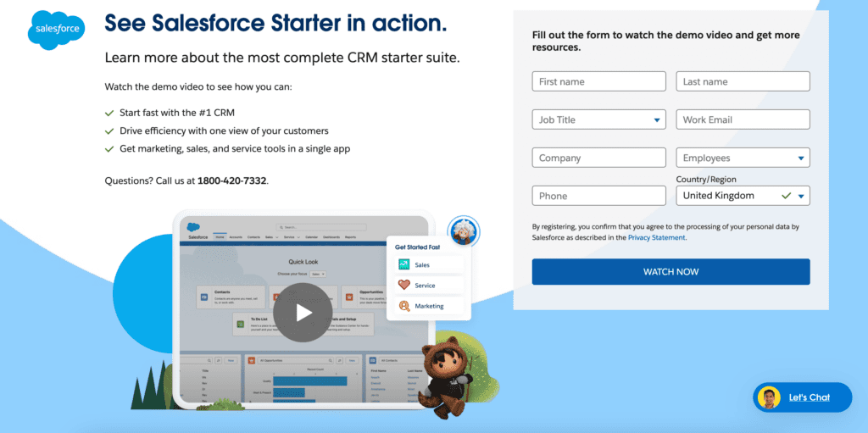
Task: Open the Privacy Statement link
Action: (657, 237)
